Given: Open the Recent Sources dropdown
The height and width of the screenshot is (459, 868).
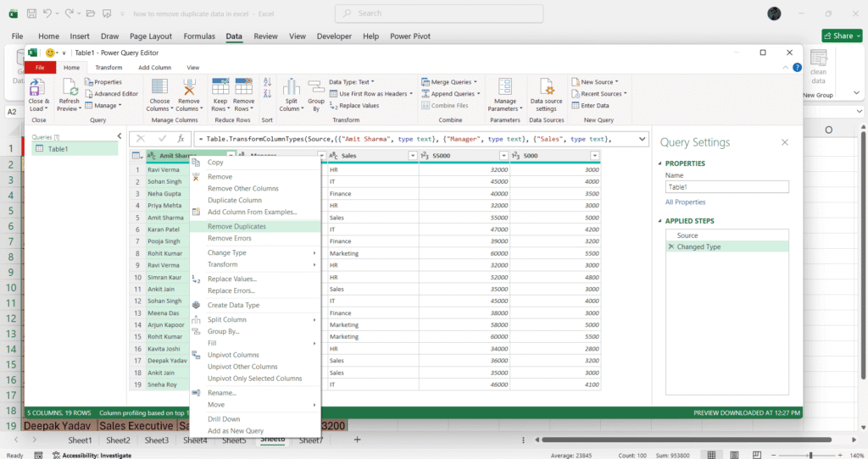Looking at the screenshot, I should [x=599, y=93].
